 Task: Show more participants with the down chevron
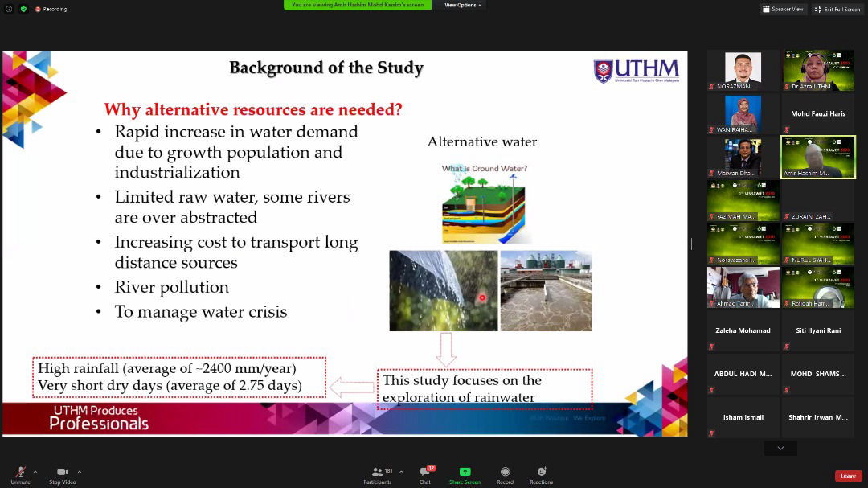pos(780,448)
